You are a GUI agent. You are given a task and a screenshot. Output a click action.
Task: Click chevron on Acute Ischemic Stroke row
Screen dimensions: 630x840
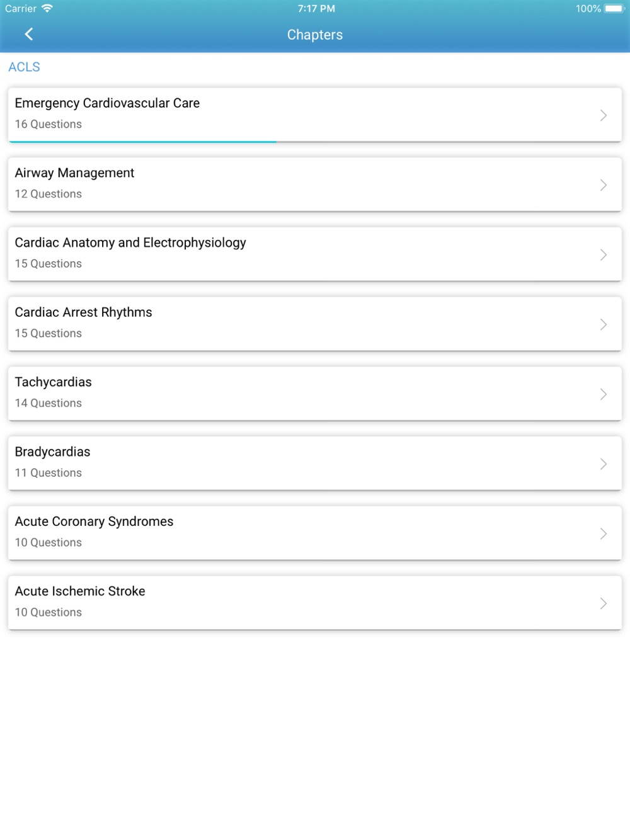pos(603,603)
